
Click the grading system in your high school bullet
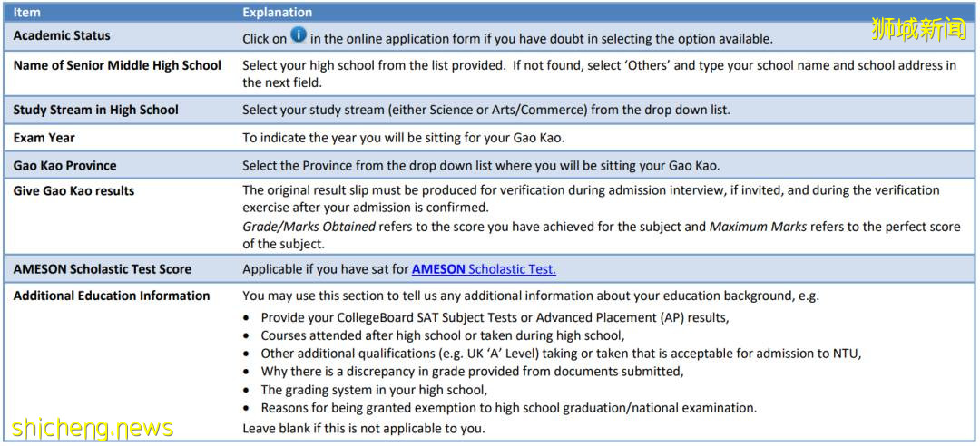374,390
